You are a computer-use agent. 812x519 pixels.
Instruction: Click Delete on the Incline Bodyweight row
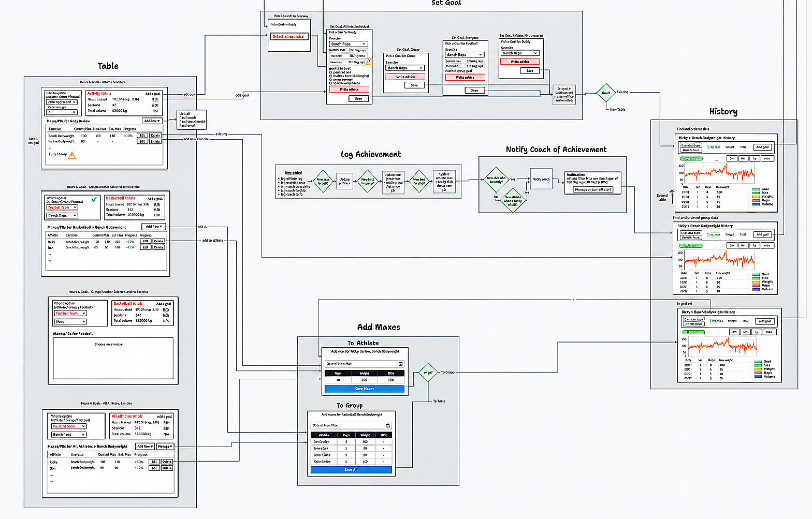[155, 141]
